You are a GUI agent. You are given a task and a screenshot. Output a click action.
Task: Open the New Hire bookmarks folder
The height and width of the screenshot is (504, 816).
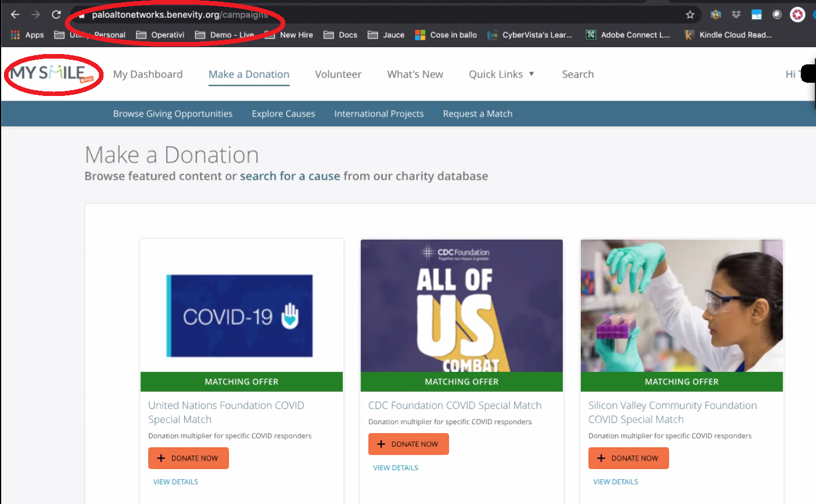click(x=289, y=35)
